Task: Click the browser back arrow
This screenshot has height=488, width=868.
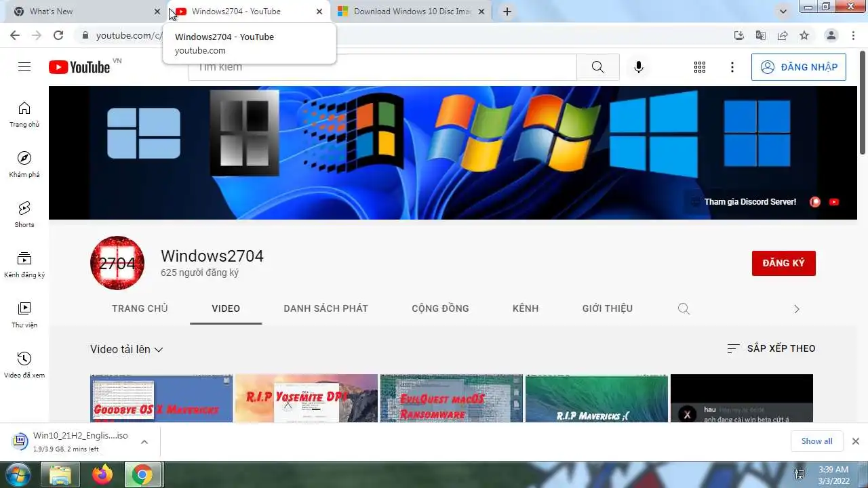Action: [x=15, y=35]
